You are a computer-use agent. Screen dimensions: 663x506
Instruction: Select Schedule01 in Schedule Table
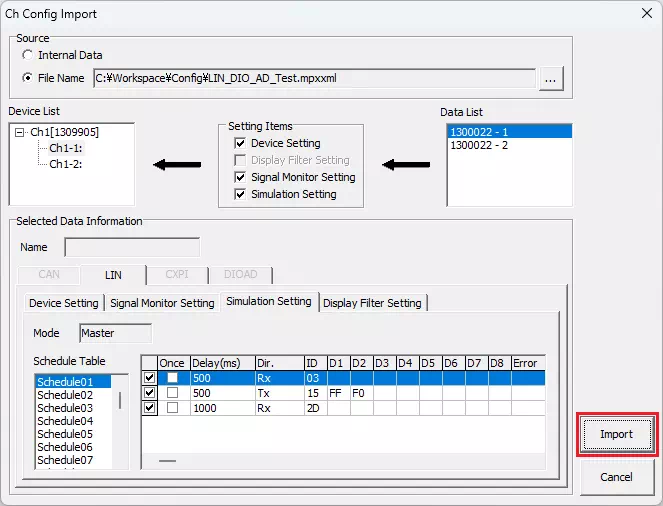[x=74, y=382]
